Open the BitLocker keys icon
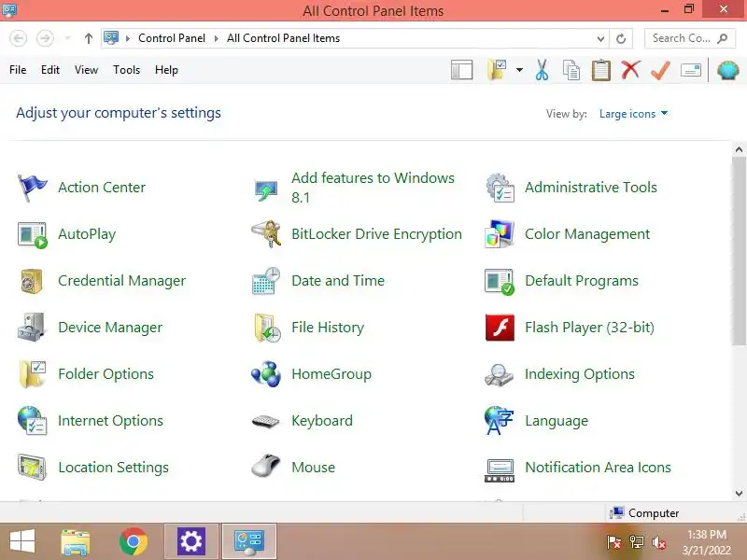747x560 pixels. tap(266, 234)
